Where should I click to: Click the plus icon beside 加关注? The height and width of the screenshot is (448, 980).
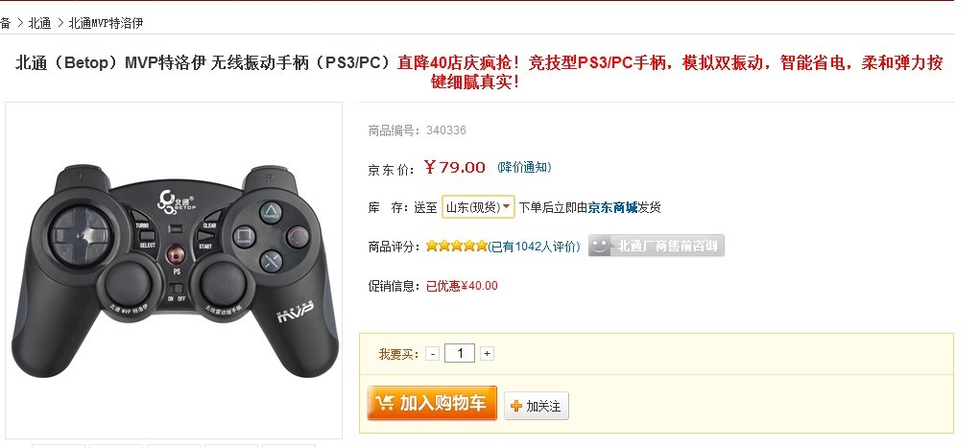tap(516, 406)
